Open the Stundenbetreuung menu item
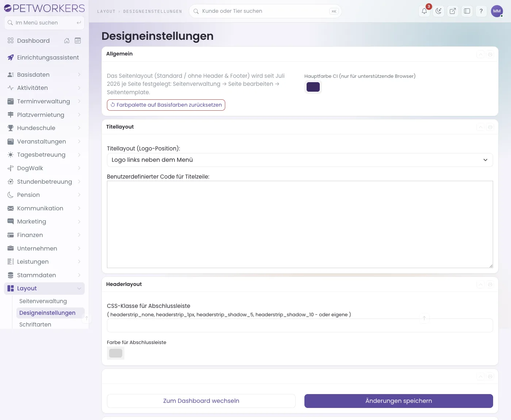Image resolution: width=511 pixels, height=420 pixels. point(44,182)
